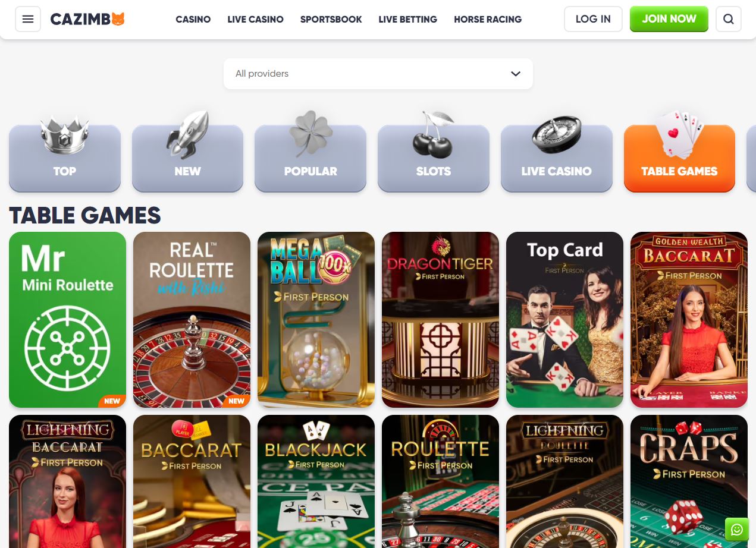Click the green JOIN NOW button

669,19
